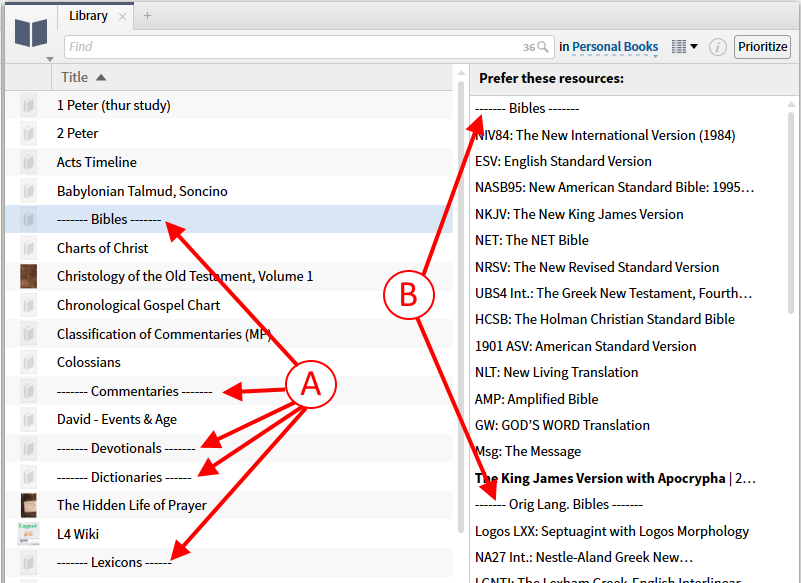Select NIV84 New International Version entry
Viewport: 801px width, 583px height.
(605, 135)
